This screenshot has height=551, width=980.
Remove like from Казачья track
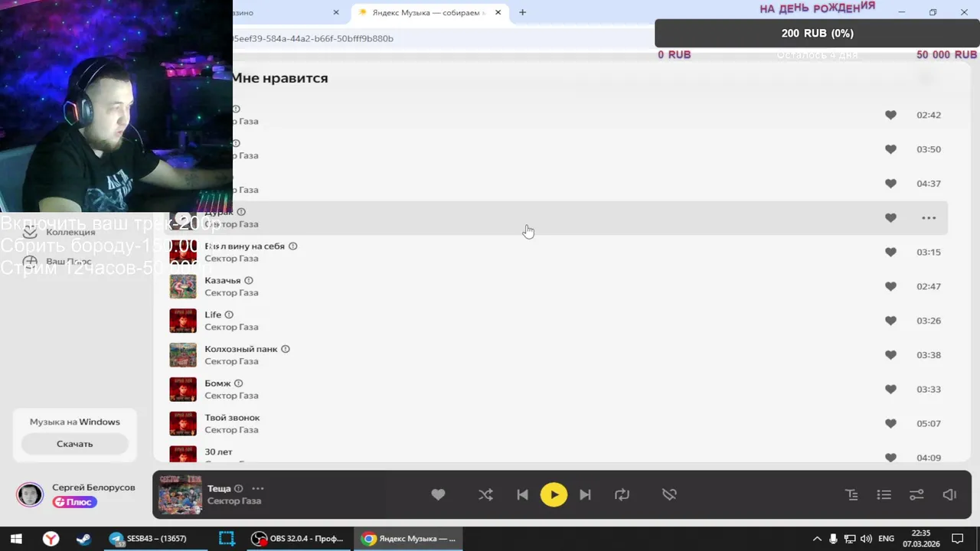pos(890,286)
